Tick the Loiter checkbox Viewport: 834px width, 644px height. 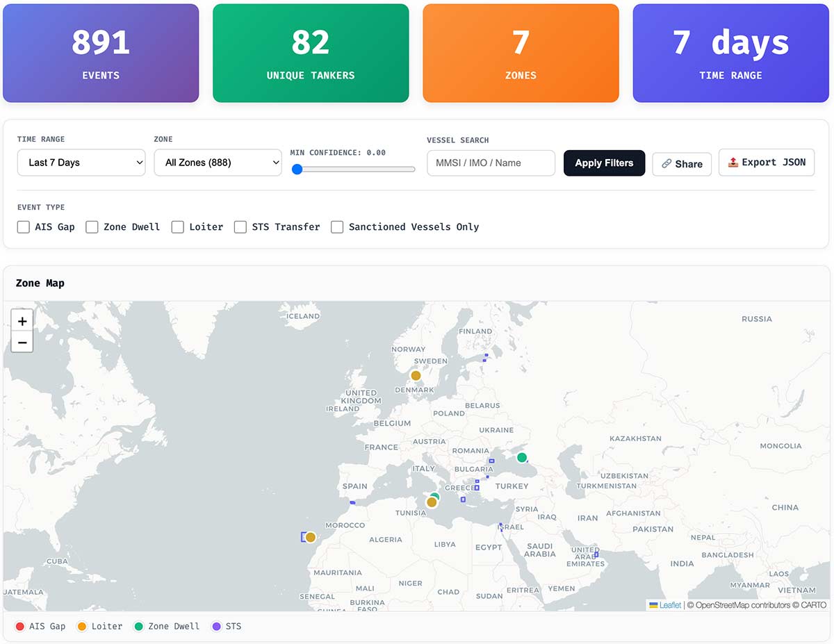(x=178, y=227)
